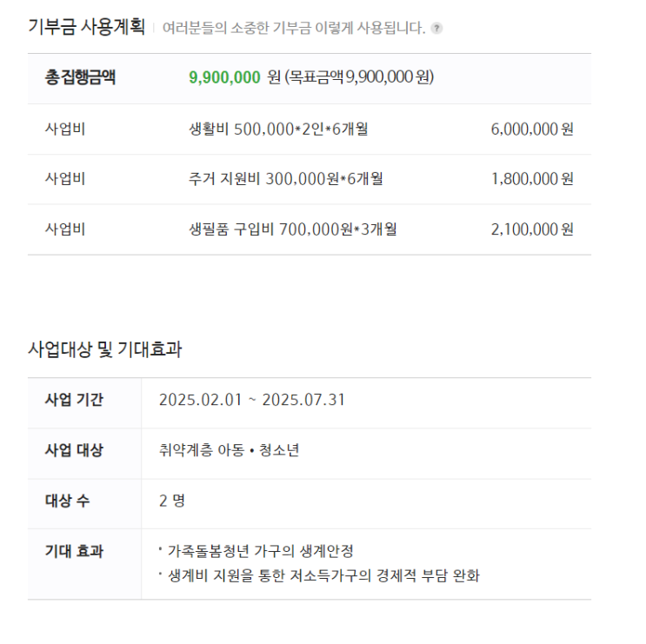Click the 생활비 500,000*2인*6개월 item

(x=278, y=129)
